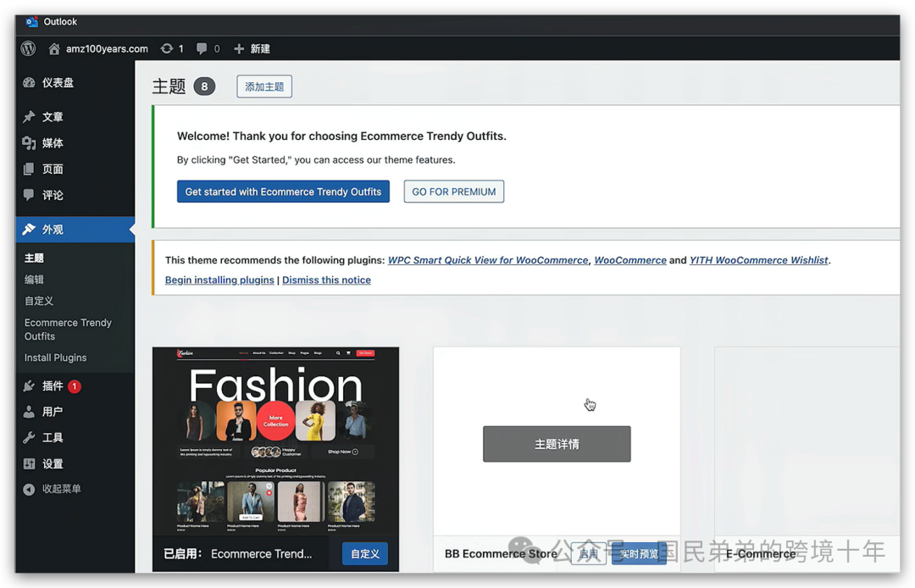Click the home icon beside amz100years.com
This screenshot has width=915, height=588.
tap(53, 48)
